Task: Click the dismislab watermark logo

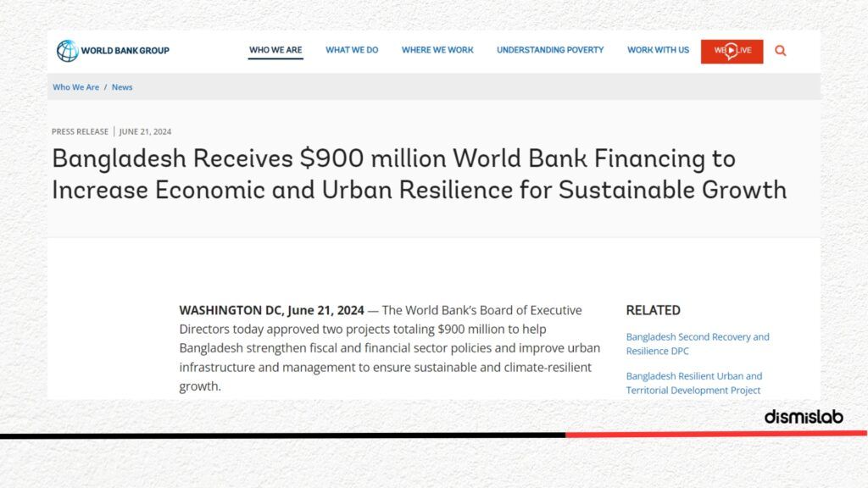Action: [x=804, y=417]
